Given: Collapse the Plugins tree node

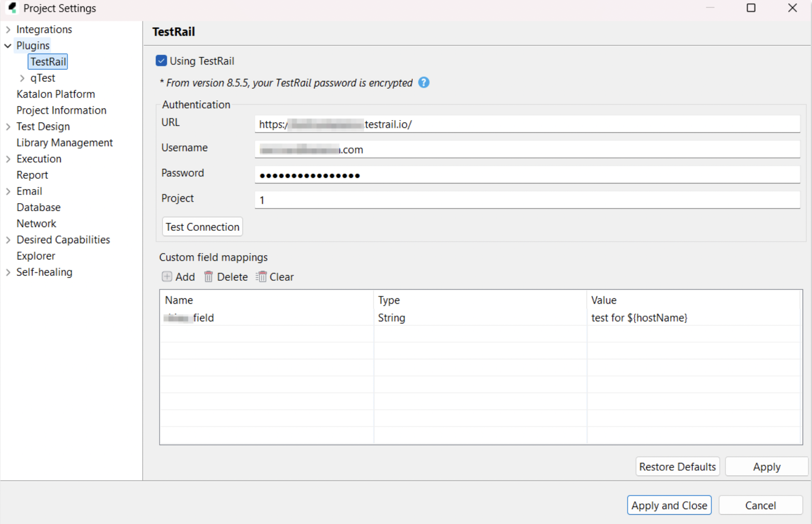Looking at the screenshot, I should coord(8,46).
